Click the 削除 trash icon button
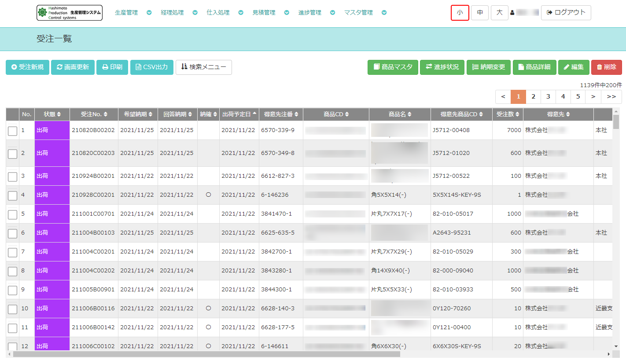 coord(606,67)
